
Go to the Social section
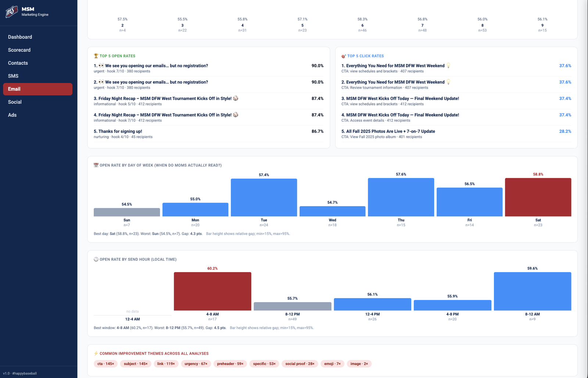click(x=15, y=102)
